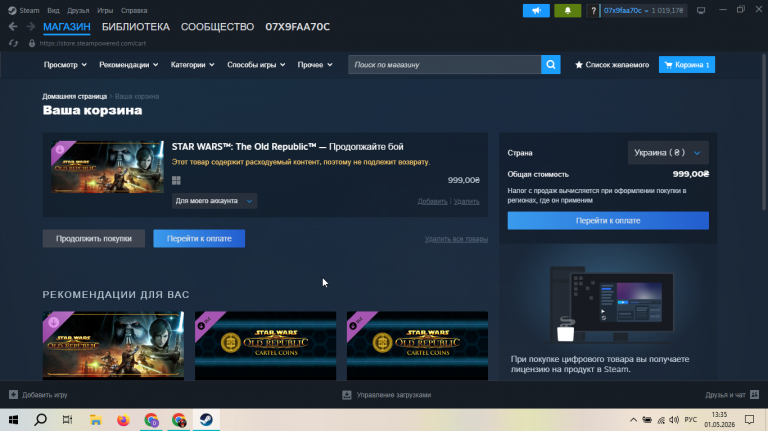Image resolution: width=768 pixels, height=431 pixels.
Task: Launch File Explorer from the taskbar
Action: [x=96, y=420]
